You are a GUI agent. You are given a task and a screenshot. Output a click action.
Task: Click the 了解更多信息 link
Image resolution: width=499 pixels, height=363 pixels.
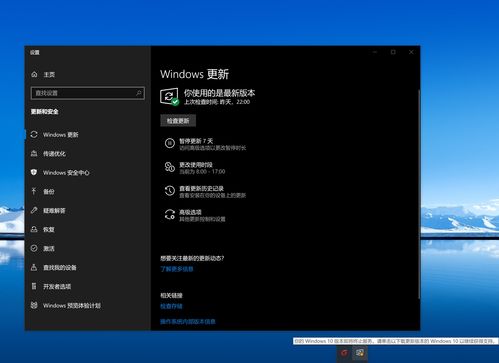[177, 269]
